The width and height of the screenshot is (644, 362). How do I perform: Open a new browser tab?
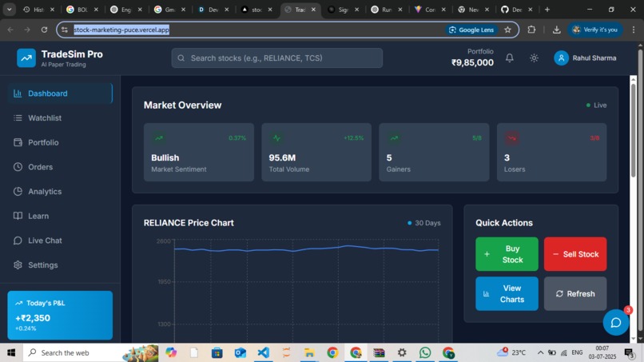click(x=547, y=10)
